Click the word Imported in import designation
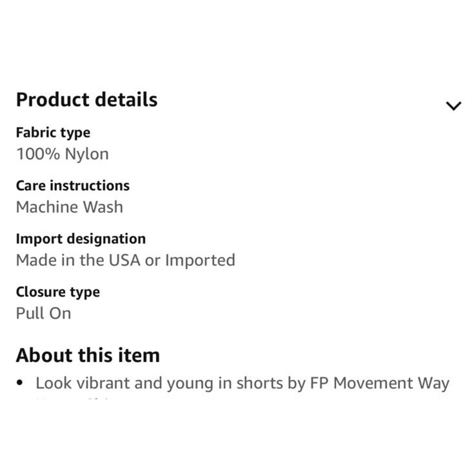Screen dimensions: 476x476 [200, 261]
